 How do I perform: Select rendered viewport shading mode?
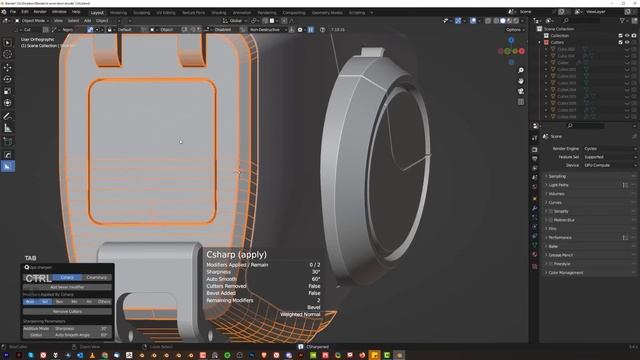coord(516,21)
